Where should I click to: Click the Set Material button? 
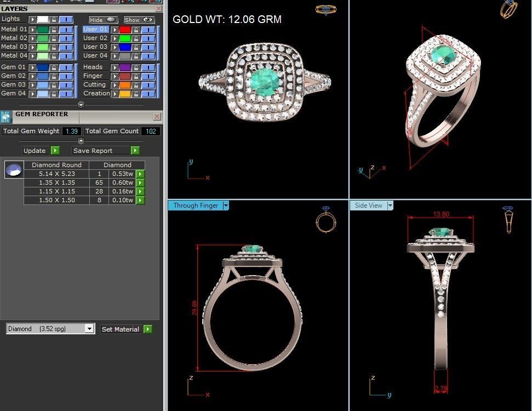click(x=122, y=329)
